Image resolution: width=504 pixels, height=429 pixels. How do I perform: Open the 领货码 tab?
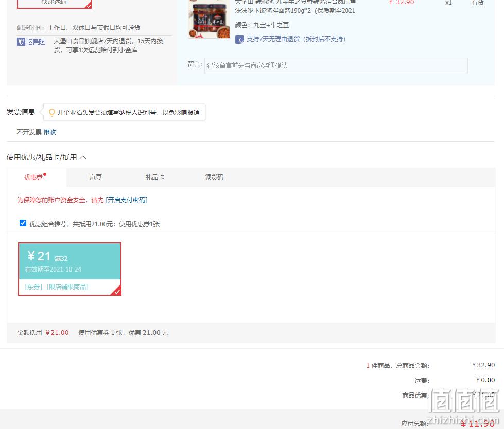point(214,177)
